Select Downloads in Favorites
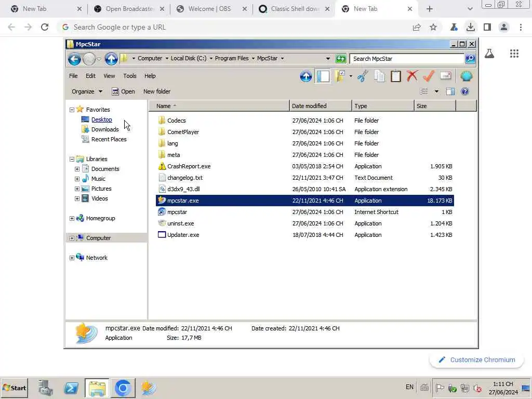 pos(105,129)
